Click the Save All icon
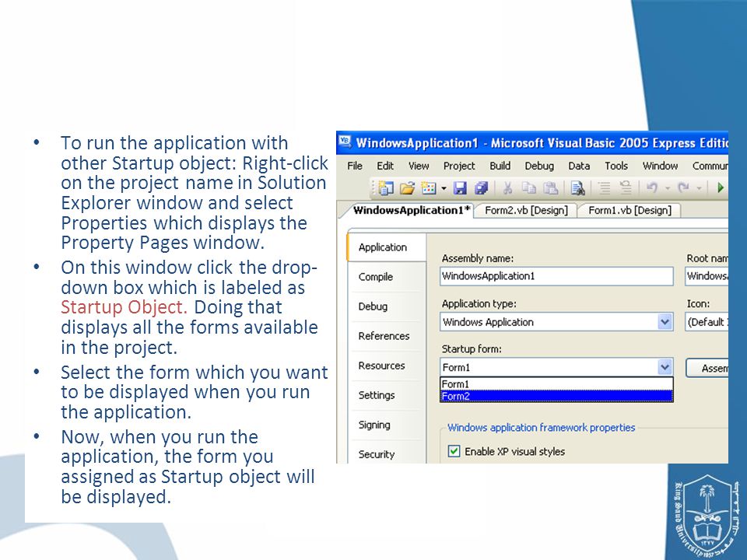Viewport: 747px width, 560px height. [481, 188]
